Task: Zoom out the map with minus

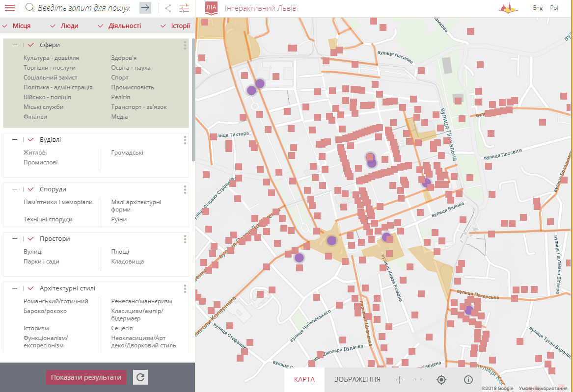Action: (418, 380)
